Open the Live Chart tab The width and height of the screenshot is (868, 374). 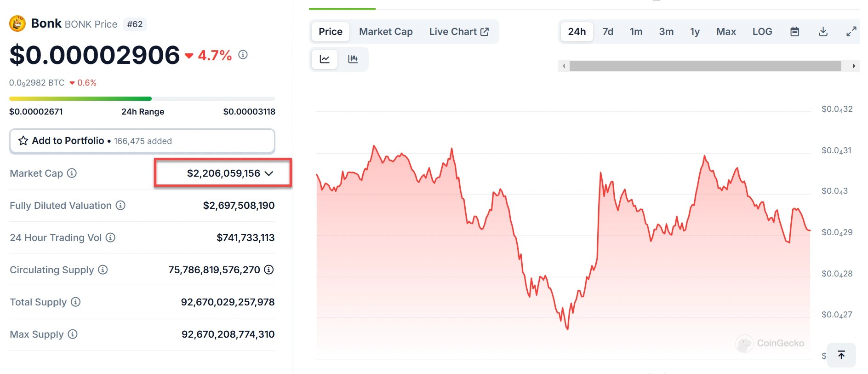459,32
